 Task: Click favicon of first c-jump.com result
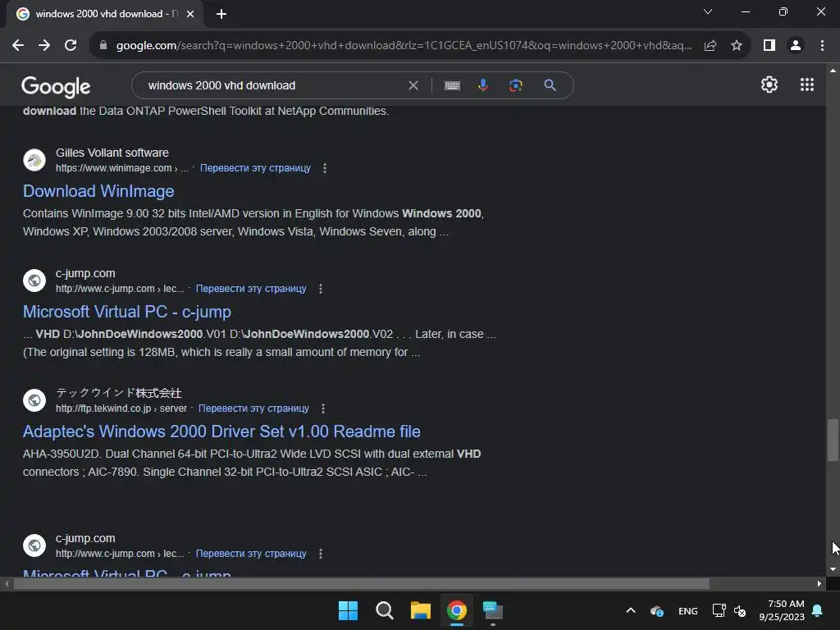click(34, 281)
